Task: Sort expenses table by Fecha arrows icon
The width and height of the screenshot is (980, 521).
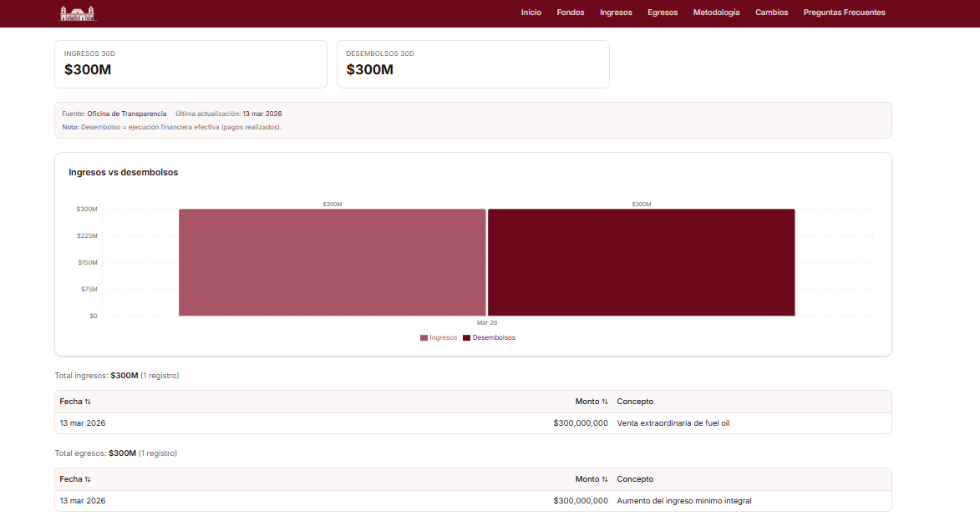Action: (88, 479)
